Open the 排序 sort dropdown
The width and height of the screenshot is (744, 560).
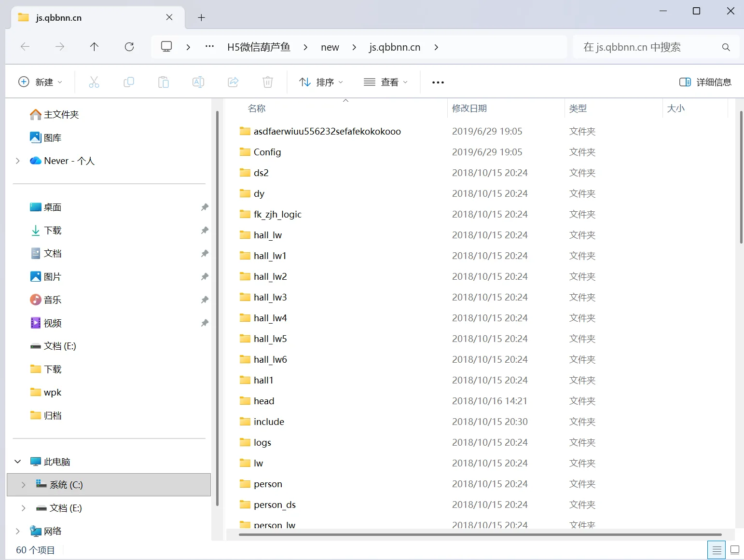point(321,82)
